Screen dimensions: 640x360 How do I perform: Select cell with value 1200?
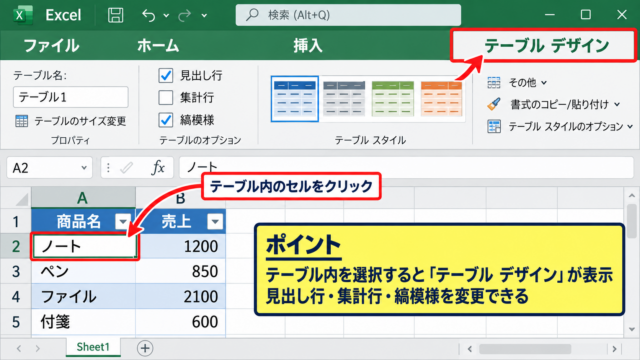point(181,246)
